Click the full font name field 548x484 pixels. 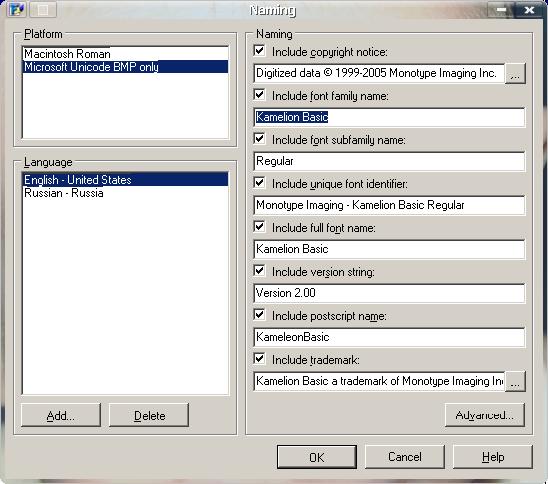[x=389, y=250]
